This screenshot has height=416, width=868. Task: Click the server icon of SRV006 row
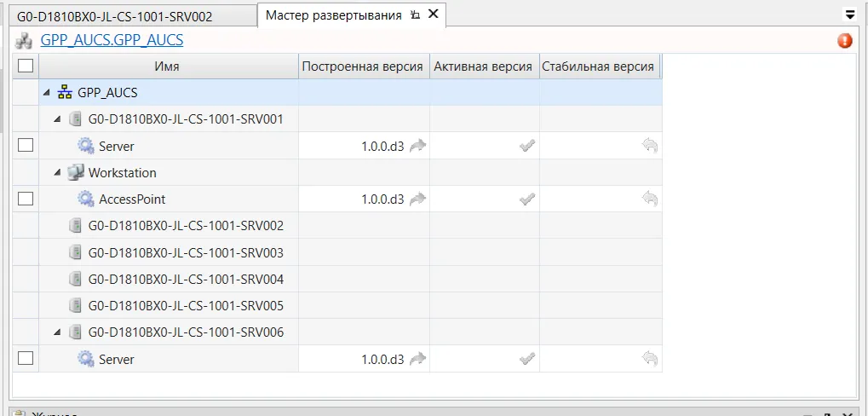click(75, 332)
